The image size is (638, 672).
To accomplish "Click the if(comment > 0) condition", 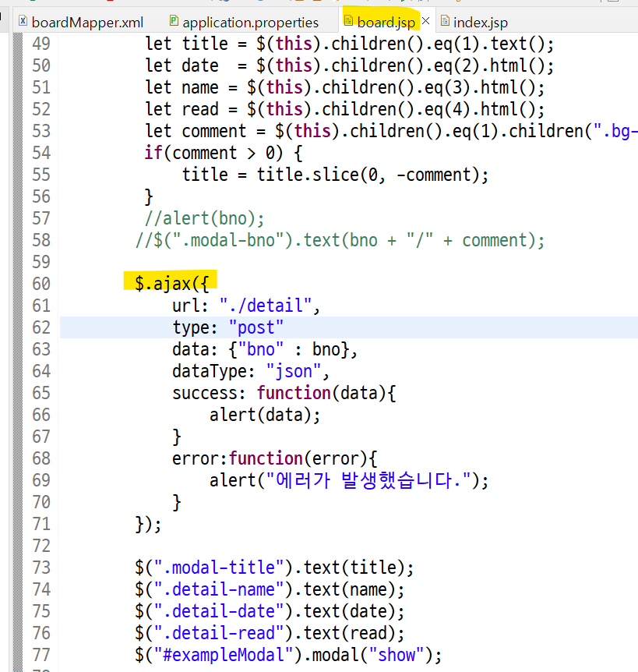I will click(223, 153).
